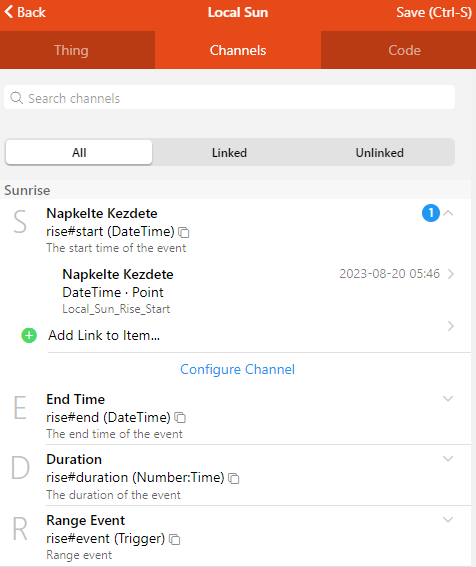Click the search magnifier icon
476x567 pixels.
[16, 98]
